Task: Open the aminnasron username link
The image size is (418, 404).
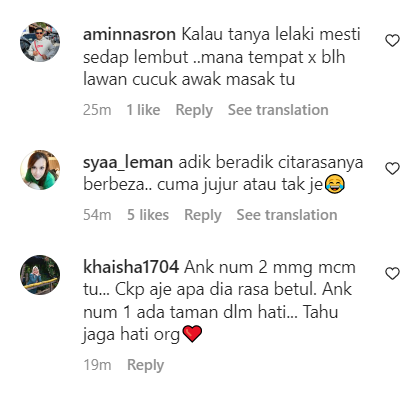Action: tap(129, 34)
